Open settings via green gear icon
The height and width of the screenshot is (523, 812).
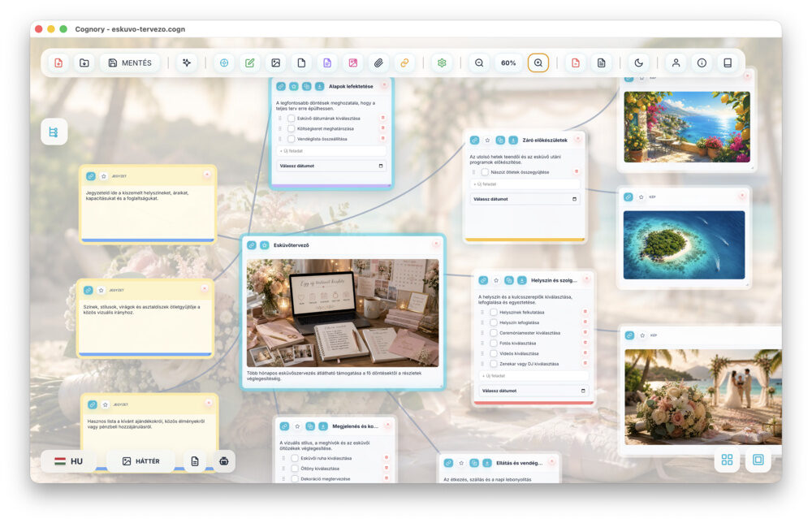(442, 63)
